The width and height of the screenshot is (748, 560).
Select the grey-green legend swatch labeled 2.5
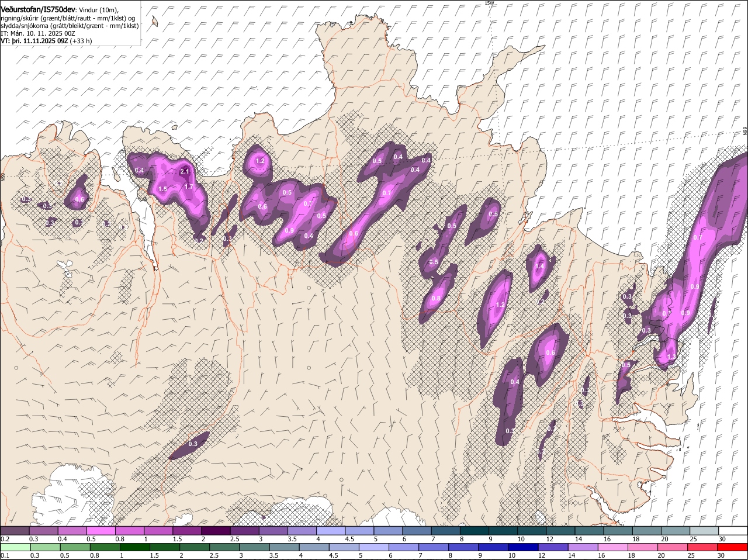[224, 547]
